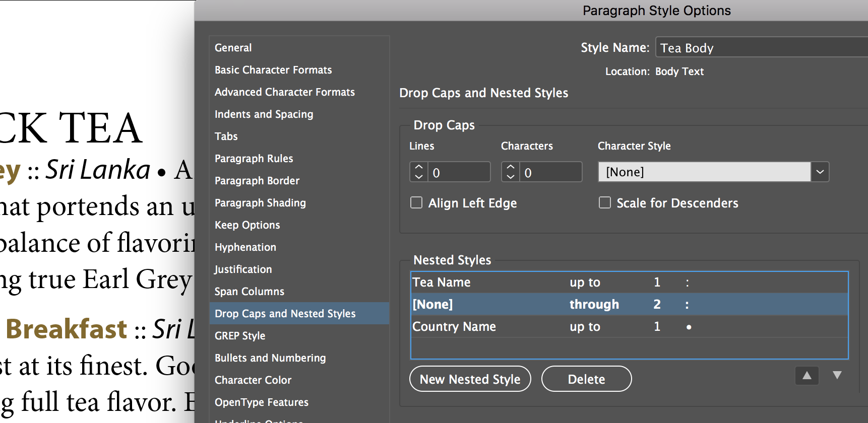Open the Character Color category

pos(299,380)
